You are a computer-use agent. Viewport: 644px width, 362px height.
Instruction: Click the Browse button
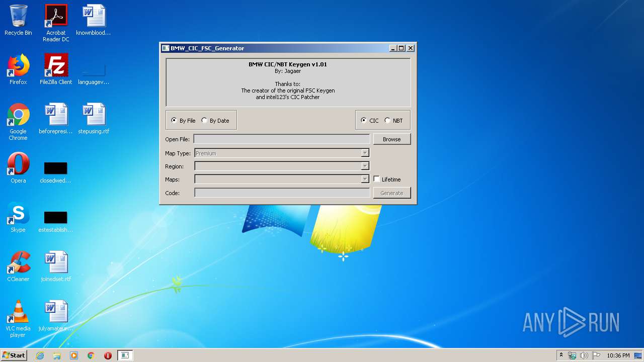click(392, 139)
